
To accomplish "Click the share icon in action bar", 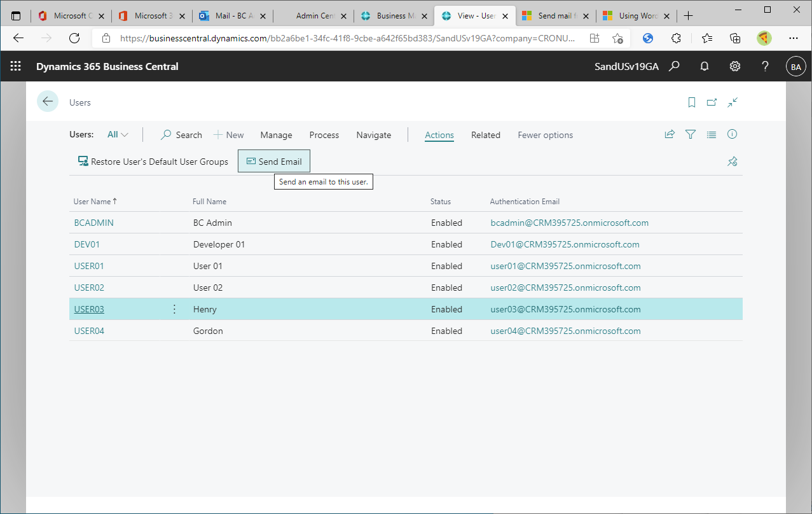I will 670,134.
